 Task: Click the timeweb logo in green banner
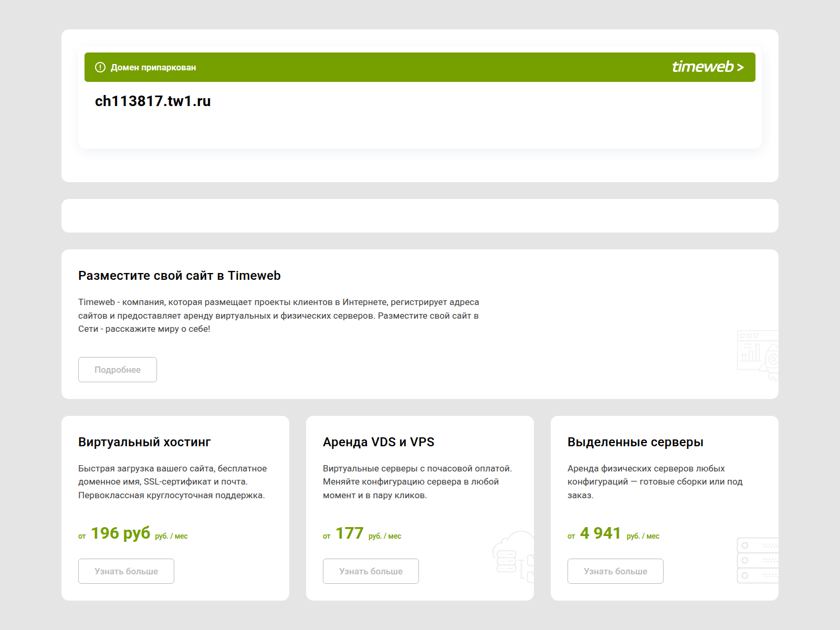[x=708, y=67]
